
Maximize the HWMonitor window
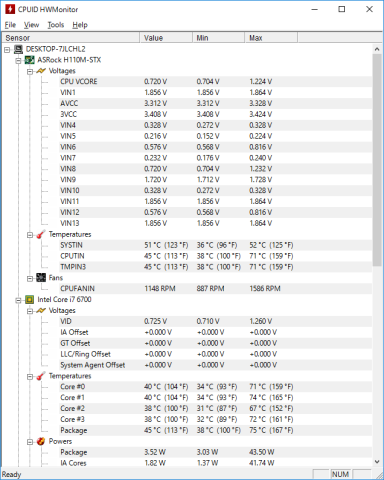[x=342, y=9]
